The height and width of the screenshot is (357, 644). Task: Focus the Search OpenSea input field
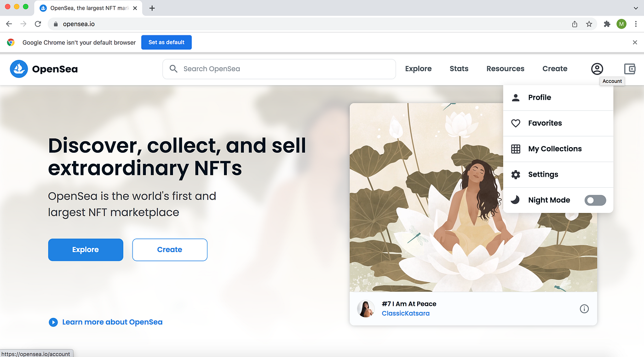pyautogui.click(x=279, y=69)
